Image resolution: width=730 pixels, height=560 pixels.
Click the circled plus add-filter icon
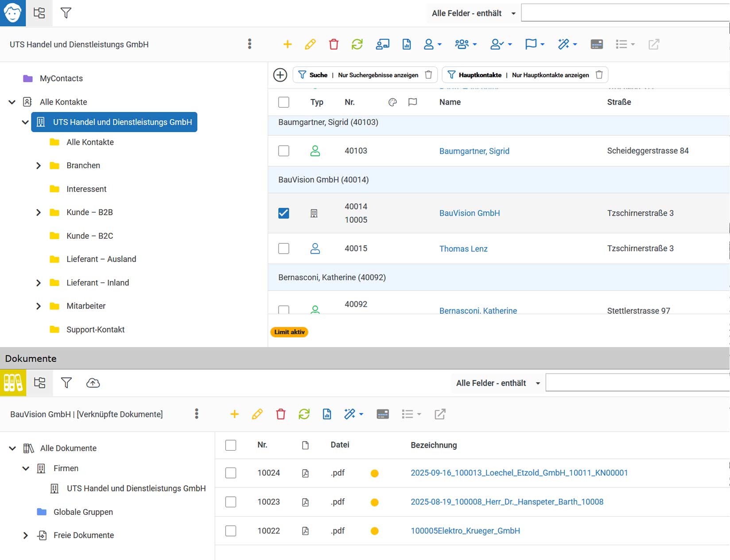point(280,75)
